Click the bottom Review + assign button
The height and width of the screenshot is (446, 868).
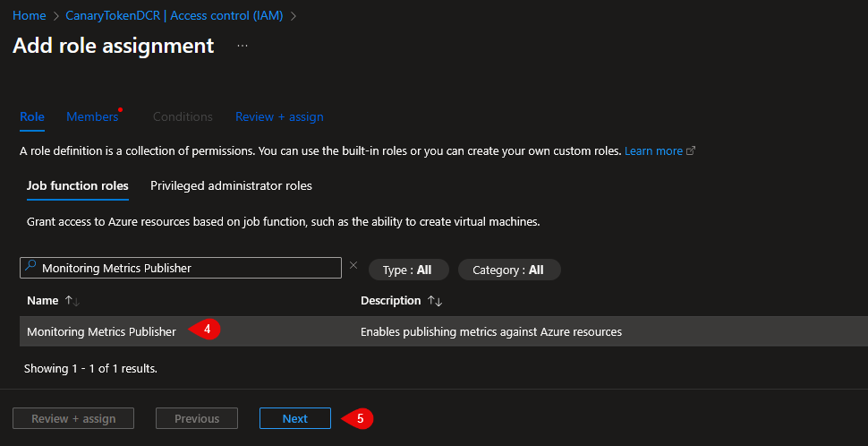(73, 418)
